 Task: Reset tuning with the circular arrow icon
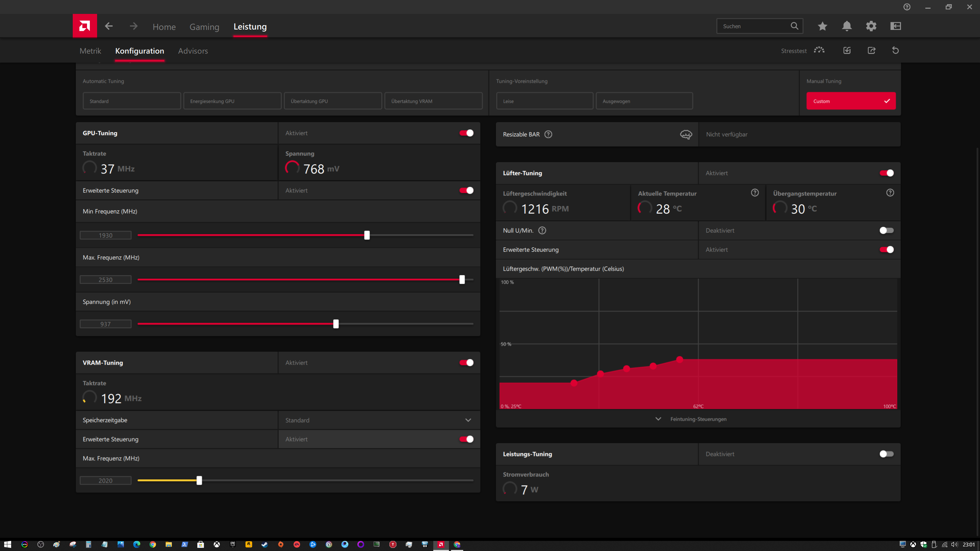click(895, 50)
